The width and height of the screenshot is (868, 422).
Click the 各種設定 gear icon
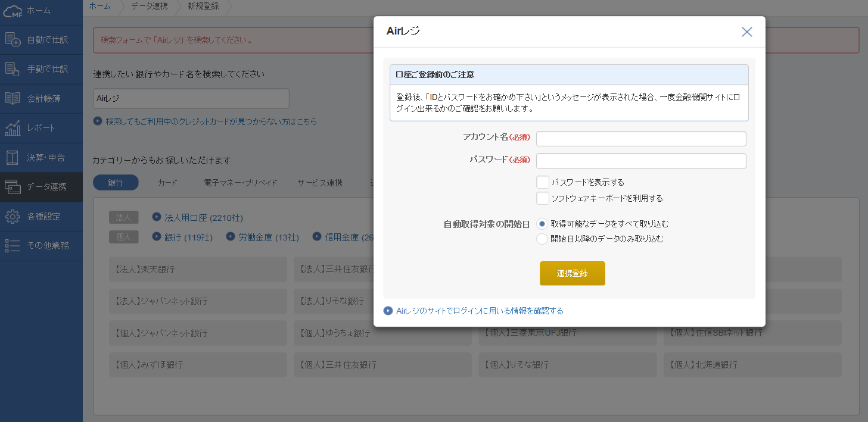click(x=13, y=216)
